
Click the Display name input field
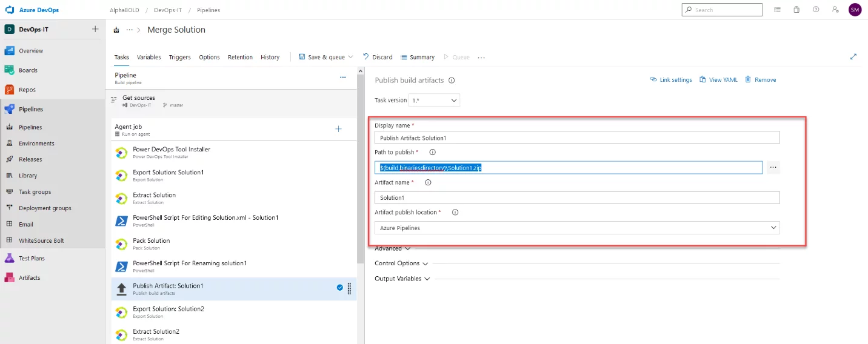click(x=577, y=137)
